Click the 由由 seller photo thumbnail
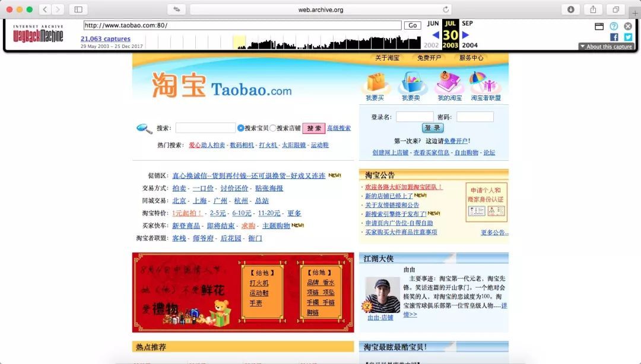This screenshot has width=641, height=364. click(x=383, y=295)
